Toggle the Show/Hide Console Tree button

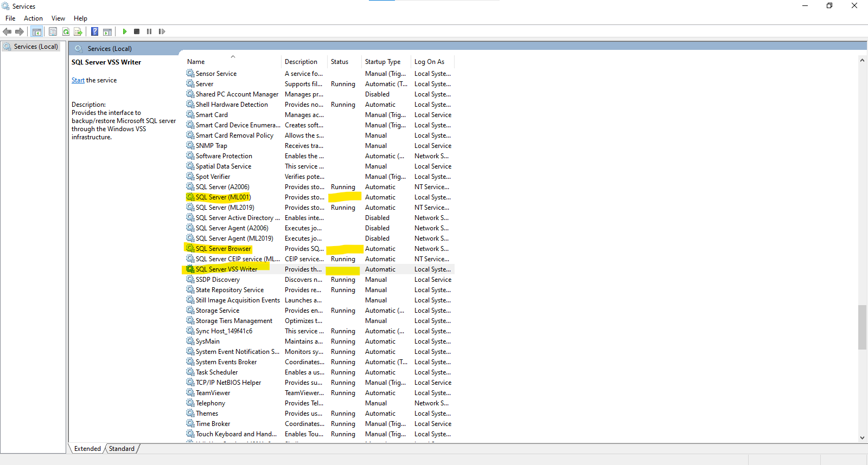coord(37,31)
